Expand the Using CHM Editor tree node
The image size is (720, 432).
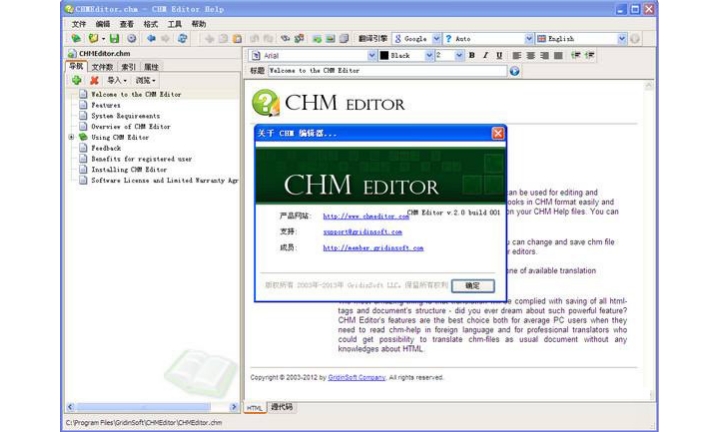[x=71, y=137]
